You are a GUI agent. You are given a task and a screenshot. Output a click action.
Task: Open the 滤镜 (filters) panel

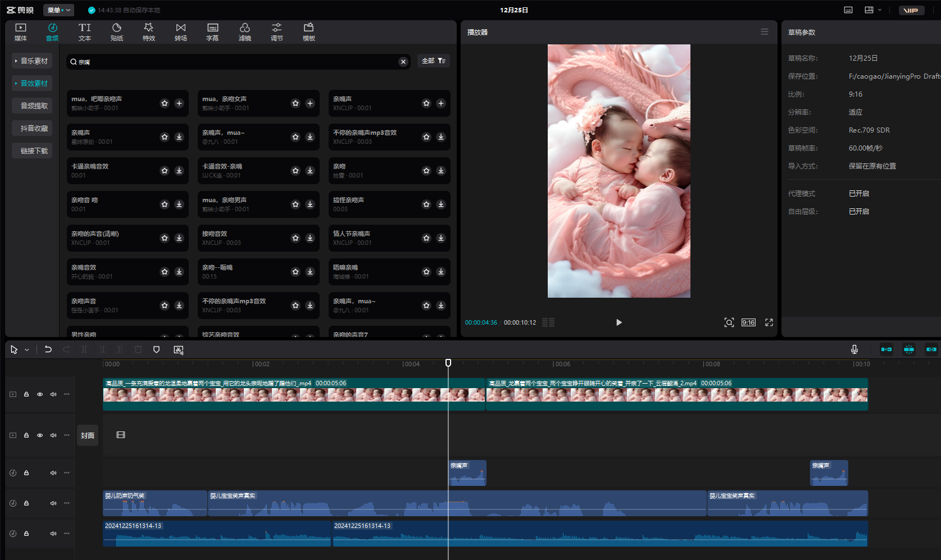click(x=244, y=32)
